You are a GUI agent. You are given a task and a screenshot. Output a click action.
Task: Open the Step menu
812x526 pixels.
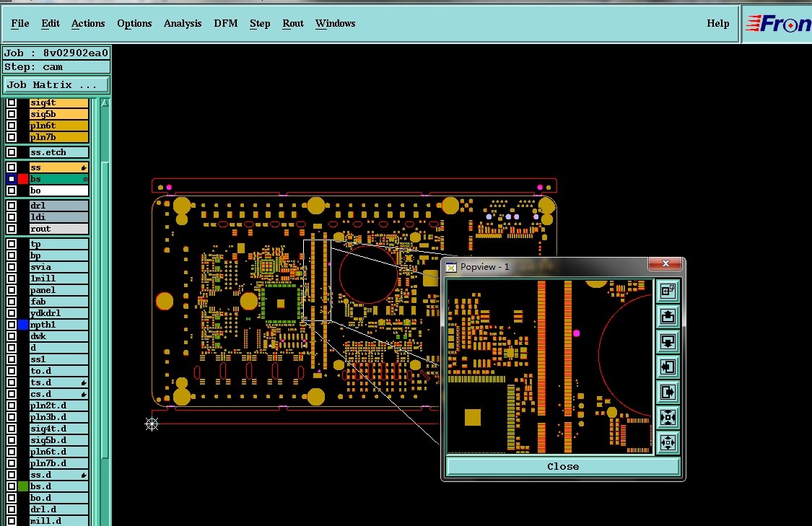point(260,23)
